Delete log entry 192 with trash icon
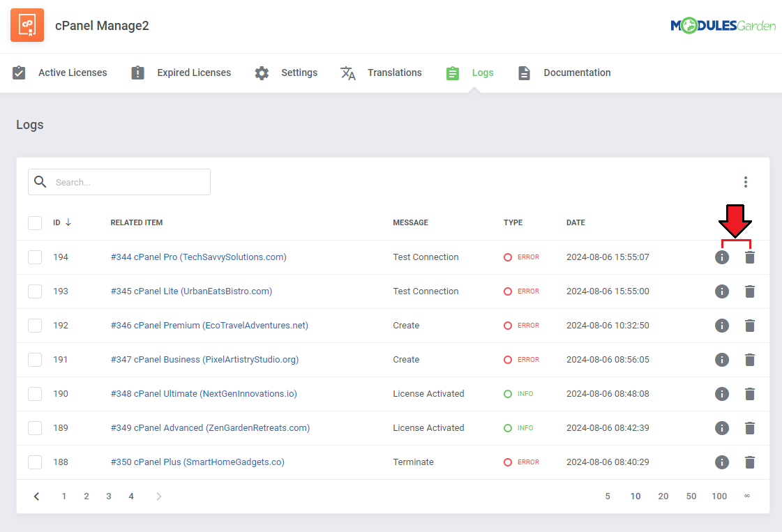Viewport: 782px width, 532px height. 750,326
